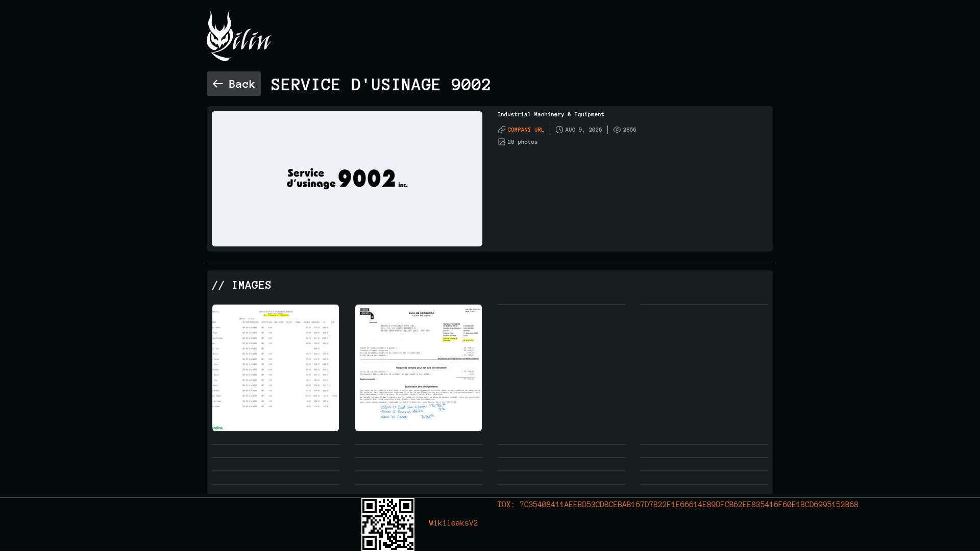980x551 pixels.
Task: Click the chain-link icon beside COMPANY URL
Action: [502, 130]
